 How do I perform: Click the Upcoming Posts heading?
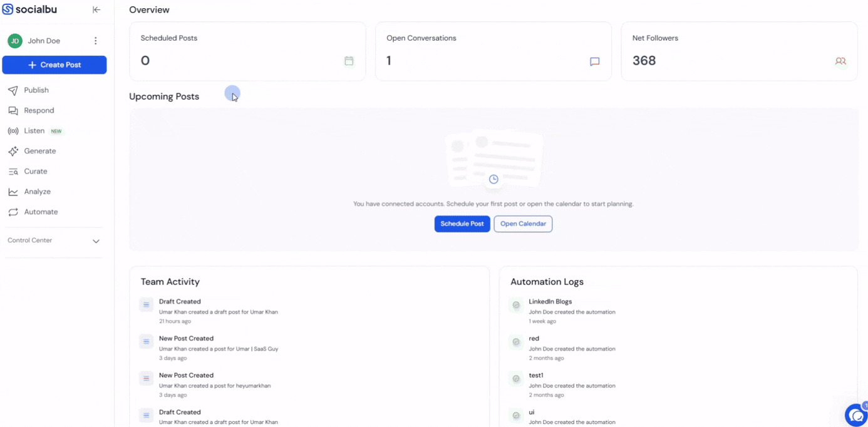[x=164, y=96]
